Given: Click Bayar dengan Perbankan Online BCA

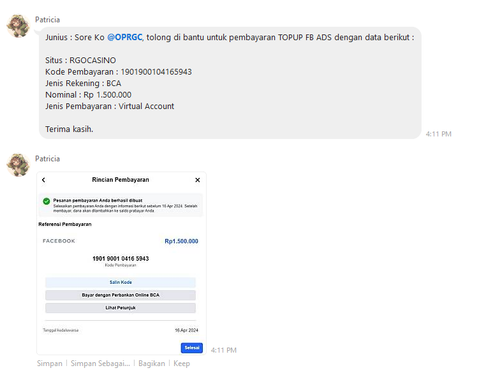Looking at the screenshot, I should point(120,295).
